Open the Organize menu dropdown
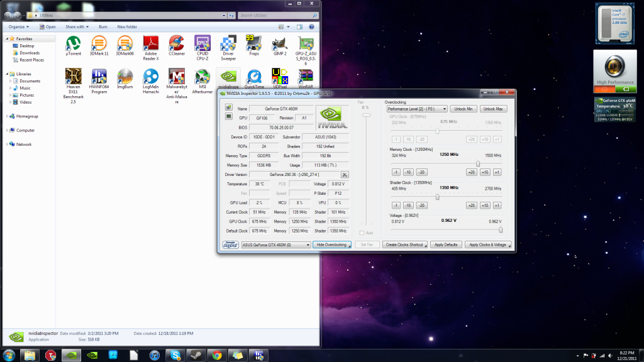 coord(18,26)
